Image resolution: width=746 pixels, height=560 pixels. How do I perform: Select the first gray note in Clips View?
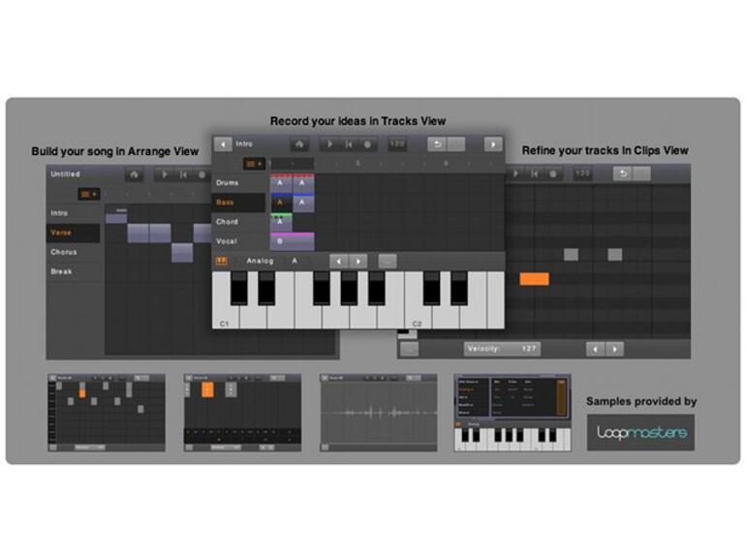point(571,255)
